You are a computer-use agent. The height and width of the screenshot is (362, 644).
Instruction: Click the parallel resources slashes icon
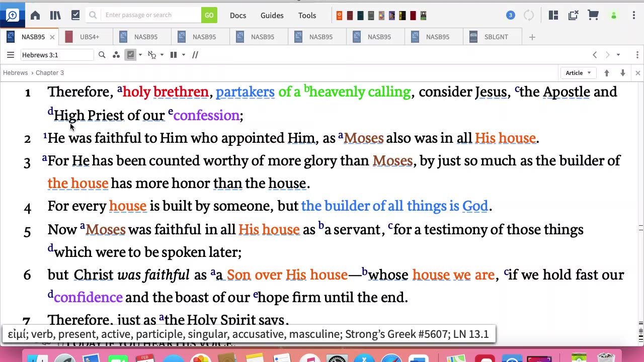click(195, 55)
